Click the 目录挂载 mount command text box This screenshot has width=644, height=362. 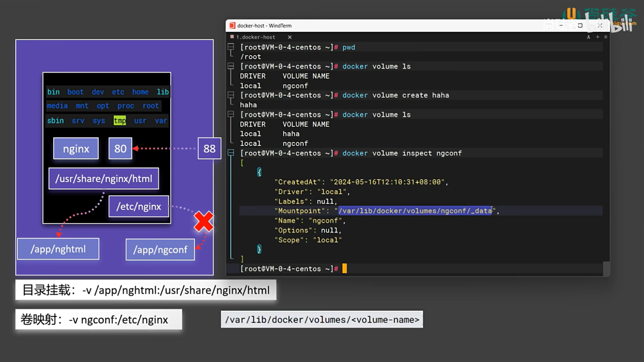146,290
